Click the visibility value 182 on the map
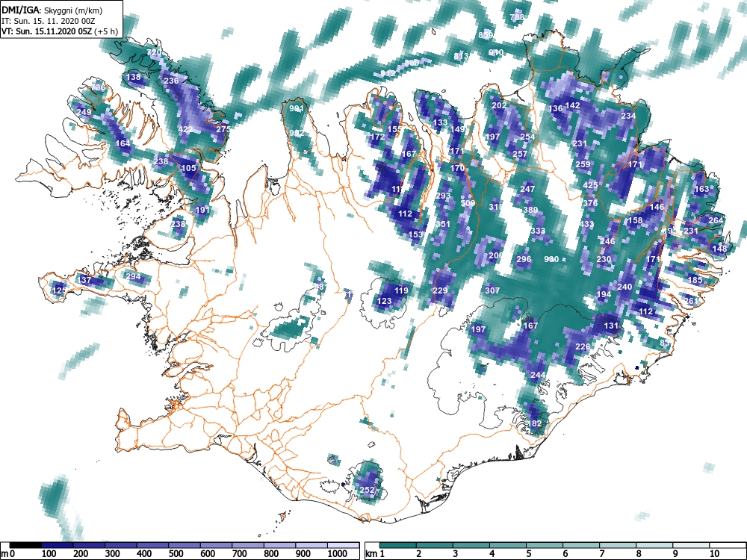Viewport: 747px width, 560px height. [x=535, y=424]
